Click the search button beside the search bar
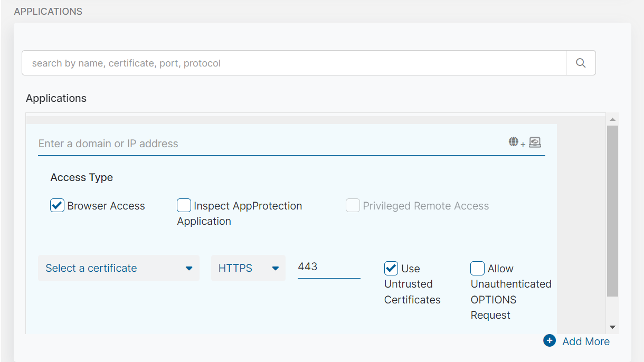644x362 pixels. click(x=581, y=62)
